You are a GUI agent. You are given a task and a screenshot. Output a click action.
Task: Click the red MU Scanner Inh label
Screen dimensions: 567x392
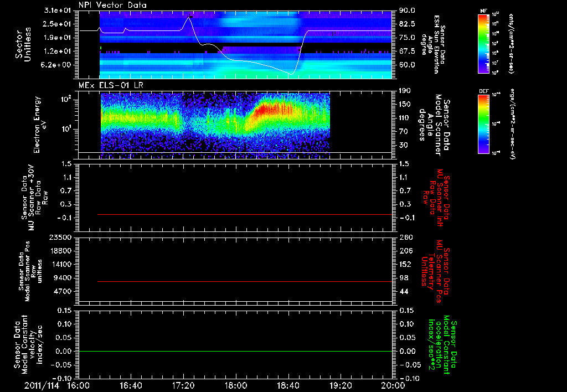[x=436, y=198]
